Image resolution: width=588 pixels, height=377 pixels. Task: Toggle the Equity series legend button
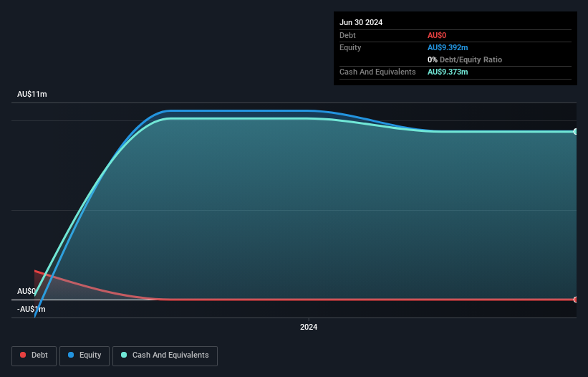tap(85, 355)
